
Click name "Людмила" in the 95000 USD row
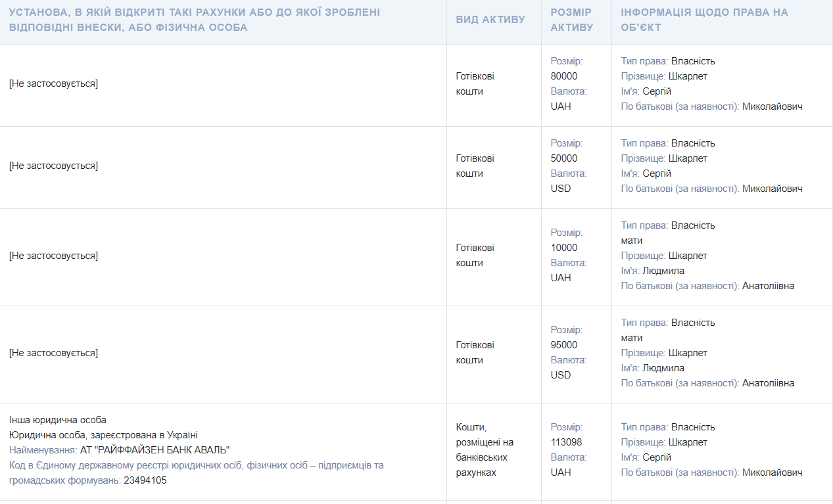(x=663, y=368)
